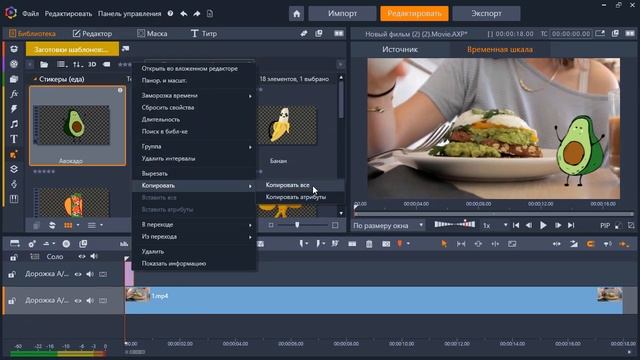This screenshot has height=360, width=640.
Task: Toggle the 3D view button in library
Action: click(x=92, y=64)
